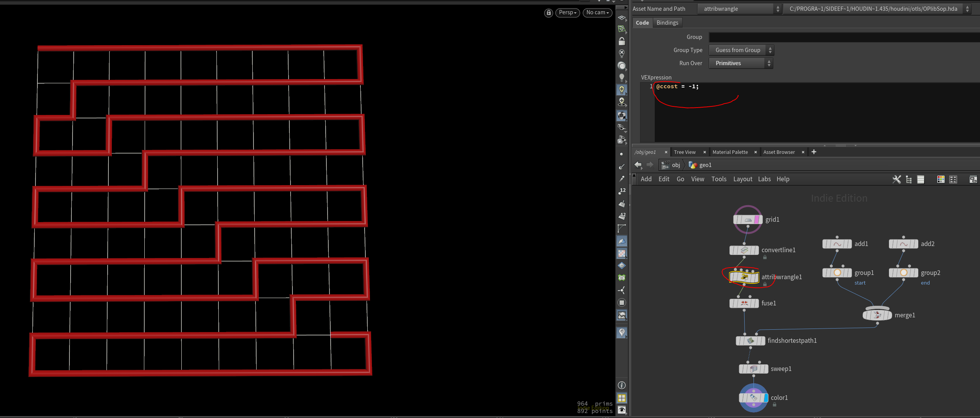Open network editor display options (wrench icon)
This screenshot has width=980, height=418.
[x=896, y=179]
